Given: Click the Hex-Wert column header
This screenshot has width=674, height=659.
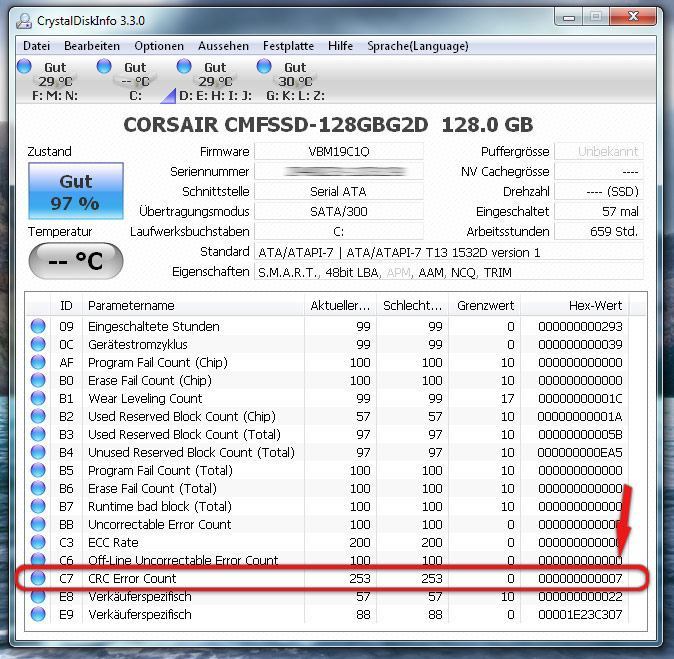Looking at the screenshot, I should 574,306.
